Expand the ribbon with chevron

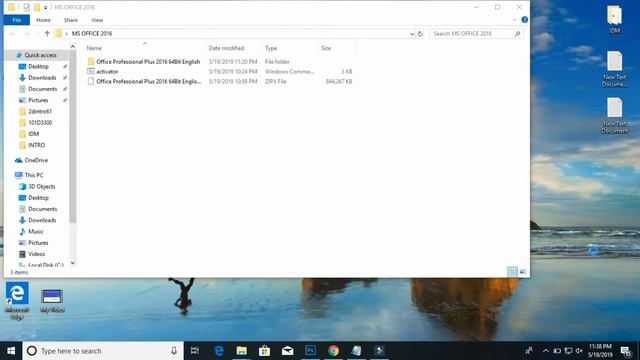pyautogui.click(x=514, y=20)
